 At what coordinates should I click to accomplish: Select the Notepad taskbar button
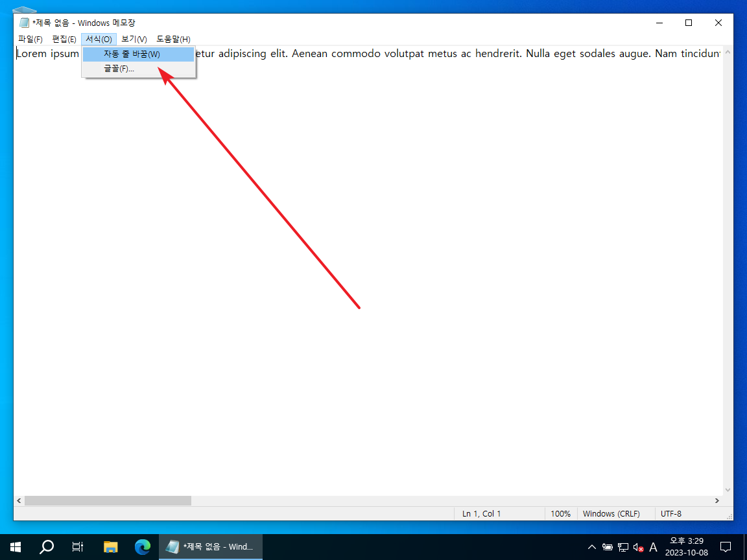[211, 546]
